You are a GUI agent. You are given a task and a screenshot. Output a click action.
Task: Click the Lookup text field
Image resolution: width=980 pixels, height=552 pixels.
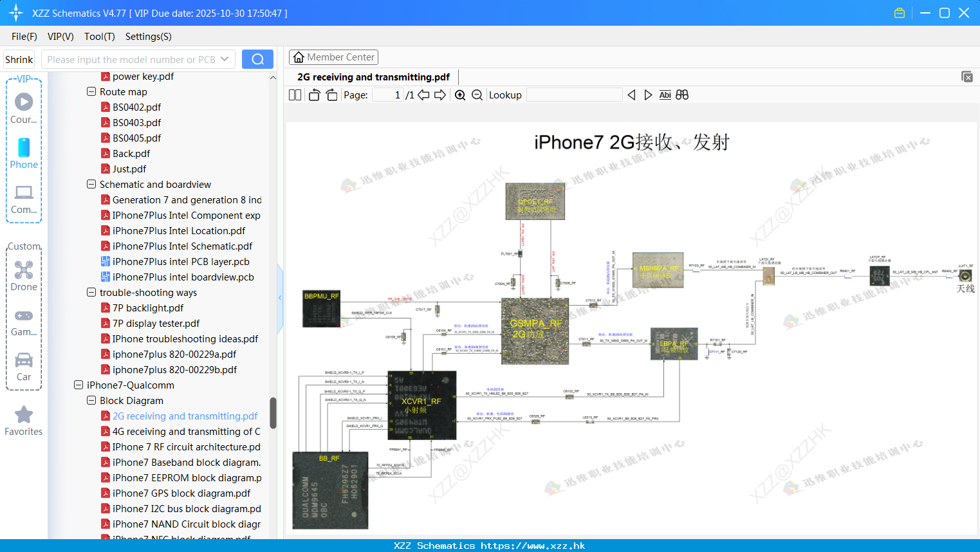tap(574, 95)
